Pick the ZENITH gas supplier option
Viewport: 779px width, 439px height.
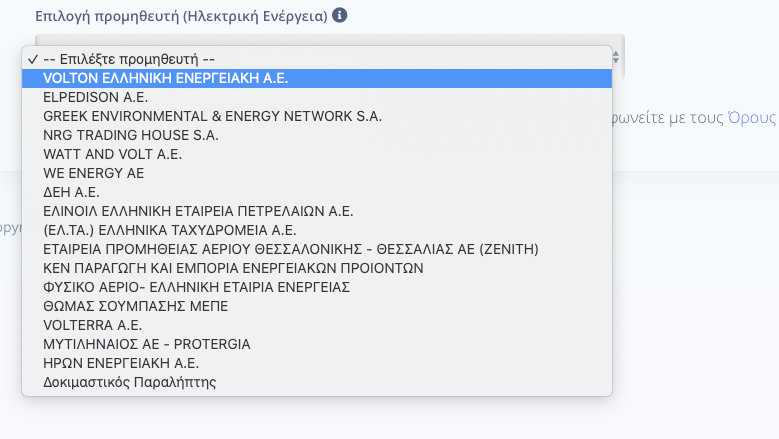(x=317, y=249)
